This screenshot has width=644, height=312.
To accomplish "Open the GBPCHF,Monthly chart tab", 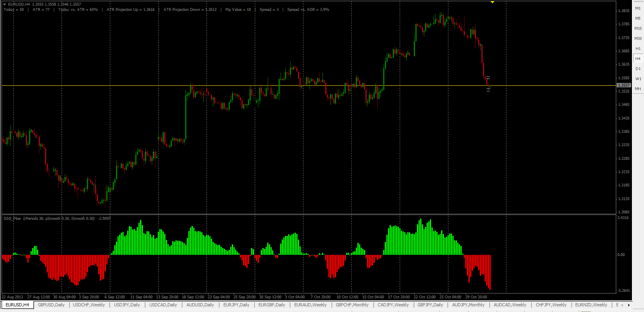I will point(352,305).
